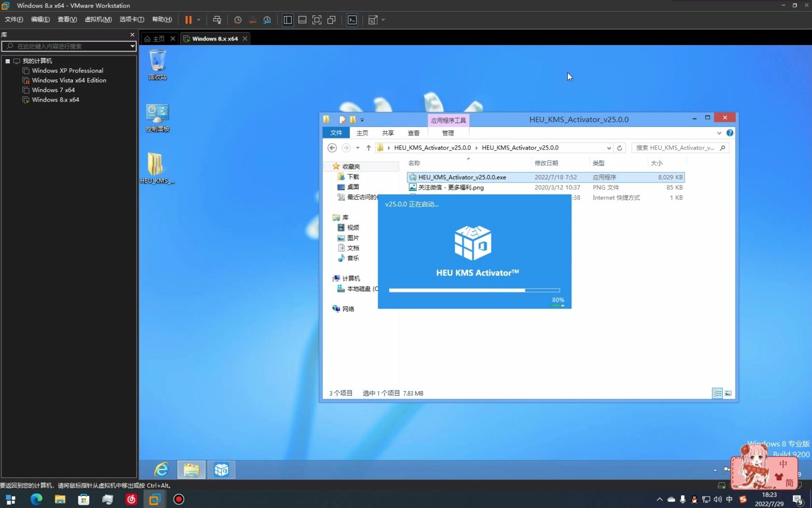Open the snapshot manager
Screen dimensions: 812x508
click(x=267, y=20)
